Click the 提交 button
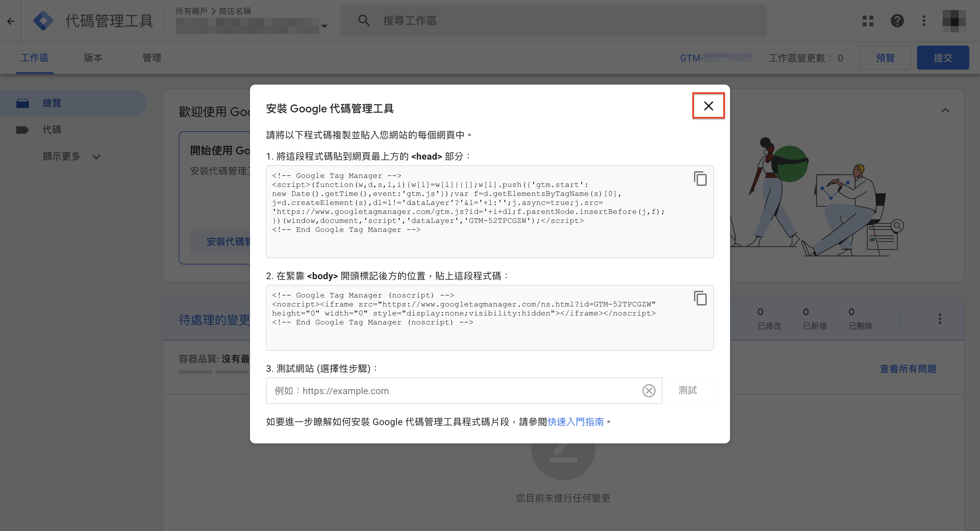980x531 pixels. click(x=943, y=58)
